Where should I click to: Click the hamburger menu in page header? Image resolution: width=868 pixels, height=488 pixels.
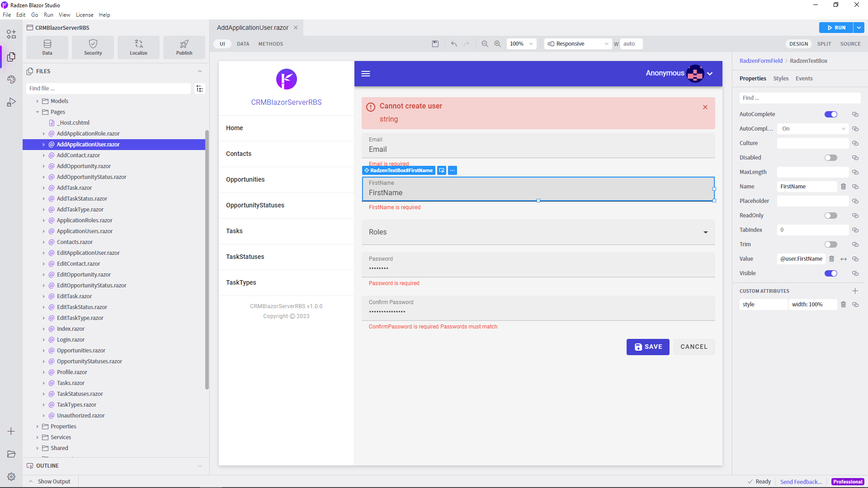click(x=366, y=74)
